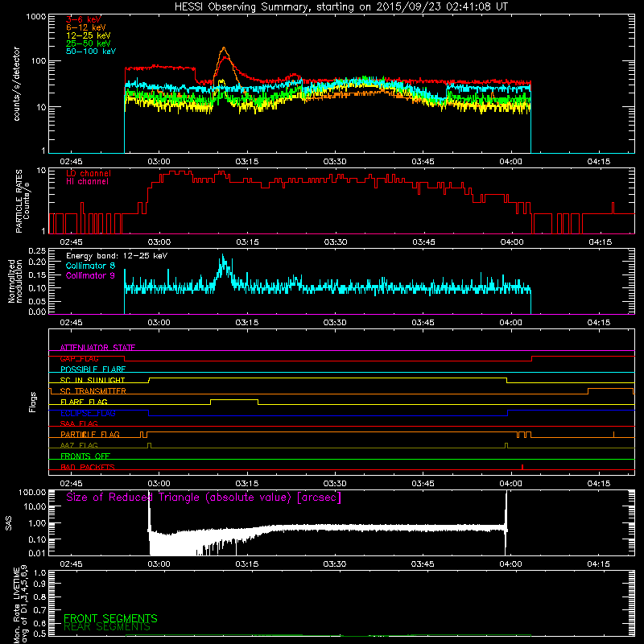Click the LO channel legend entry
This screenshot has width=644, height=644.
pyautogui.click(x=89, y=173)
